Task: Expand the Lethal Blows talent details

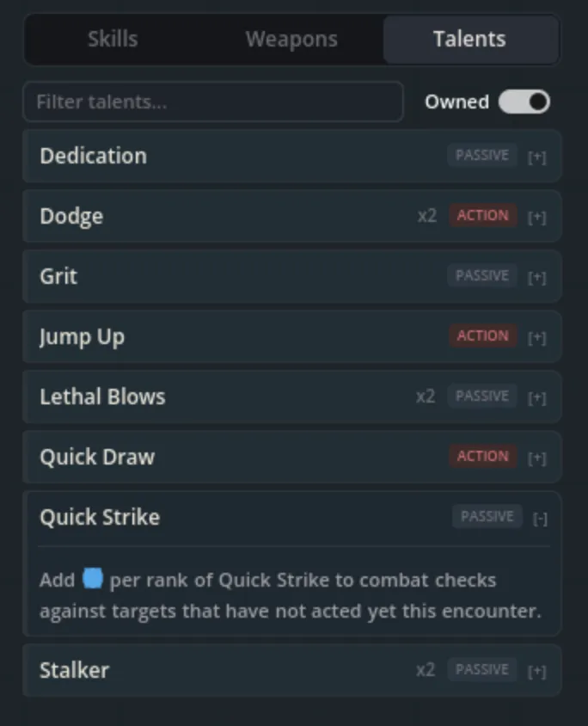Action: tap(538, 397)
